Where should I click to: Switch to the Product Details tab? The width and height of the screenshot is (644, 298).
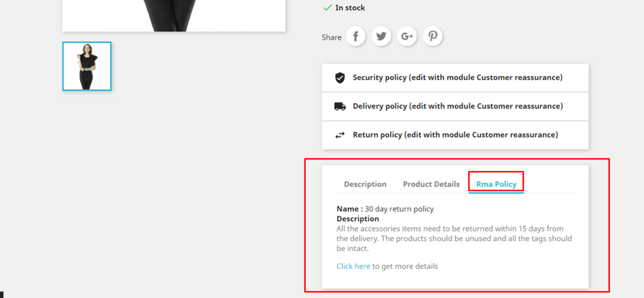coord(431,184)
